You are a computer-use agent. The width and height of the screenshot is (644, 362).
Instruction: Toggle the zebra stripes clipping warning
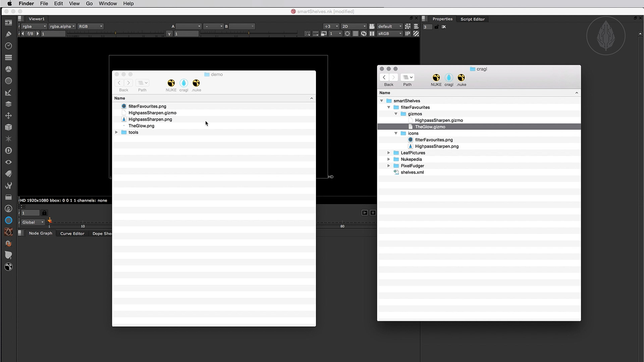tap(416, 34)
